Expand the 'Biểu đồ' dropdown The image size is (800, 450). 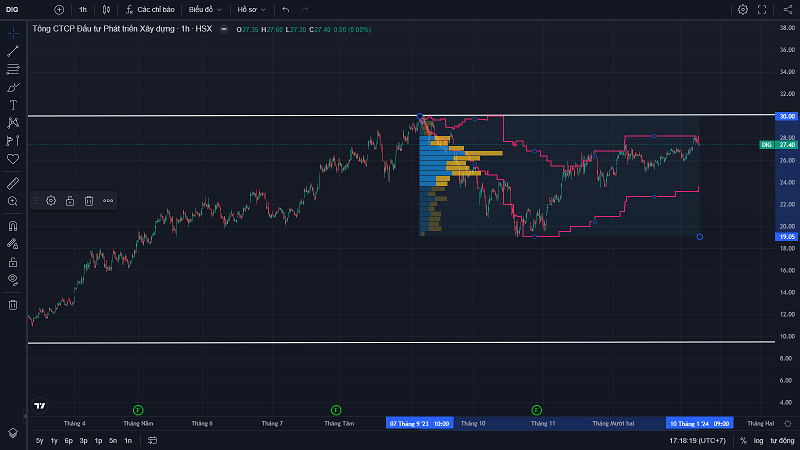click(205, 9)
